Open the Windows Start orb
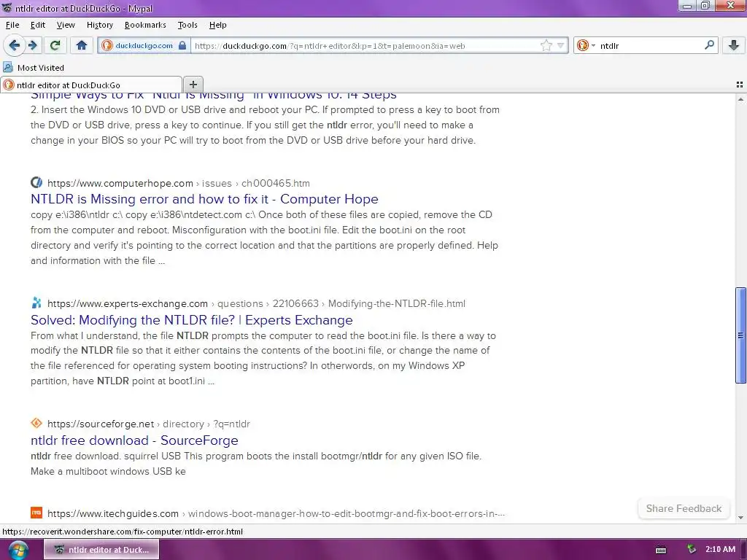Screen dimensions: 747x560 pyautogui.click(x=18, y=550)
